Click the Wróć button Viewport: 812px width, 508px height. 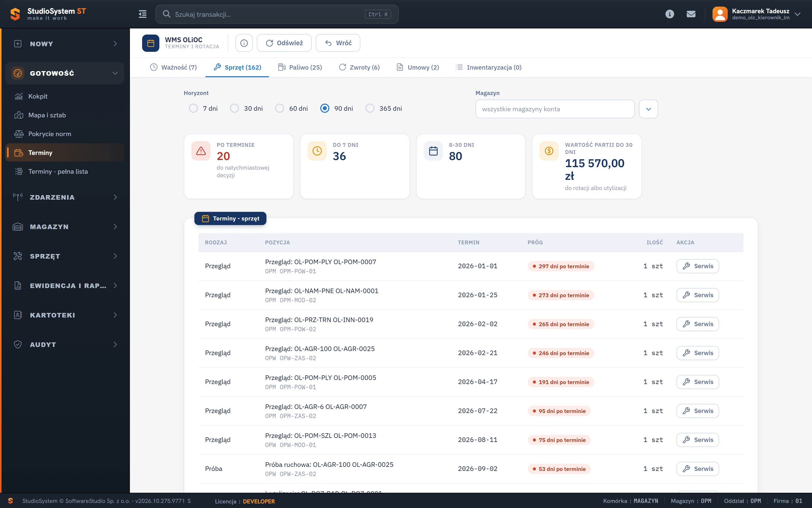point(338,43)
